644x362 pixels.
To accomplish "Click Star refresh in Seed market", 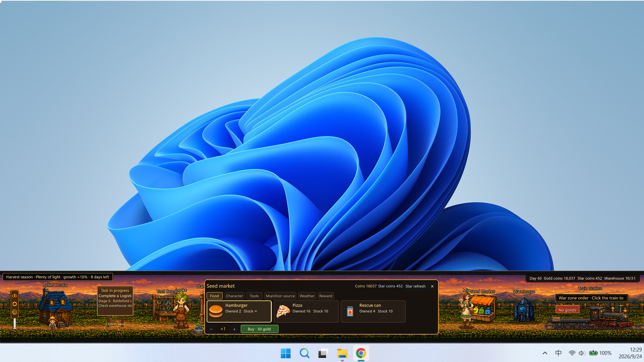I will point(415,286).
